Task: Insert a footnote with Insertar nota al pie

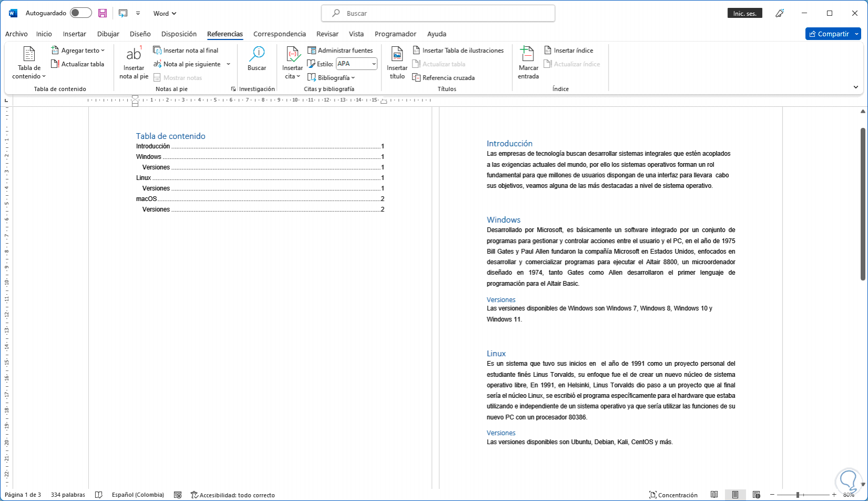Action: tap(134, 63)
